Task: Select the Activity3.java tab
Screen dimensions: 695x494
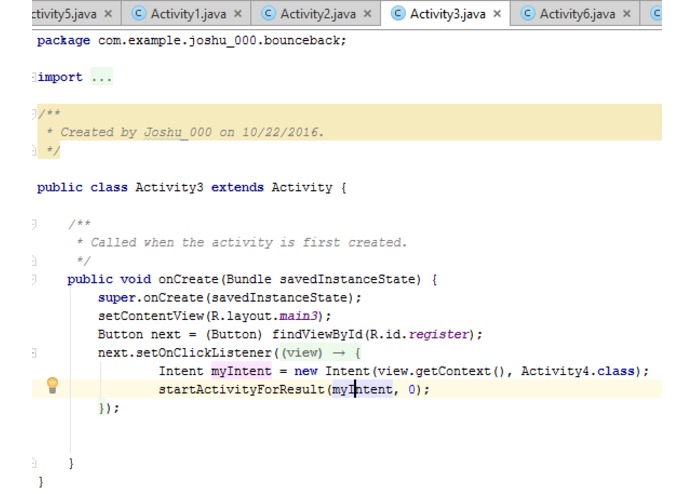Action: 447,14
